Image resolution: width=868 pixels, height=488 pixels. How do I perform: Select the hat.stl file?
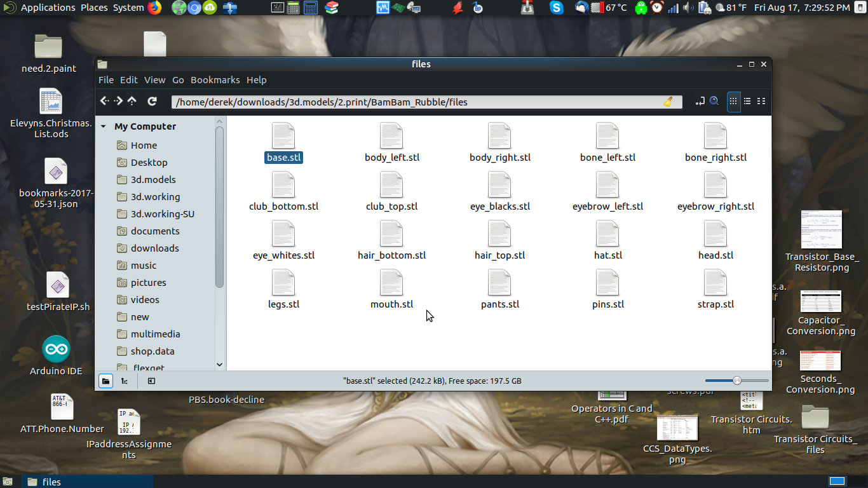click(x=607, y=239)
